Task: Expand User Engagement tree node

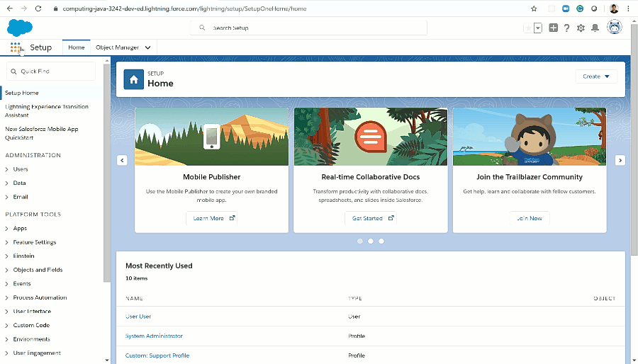Action: click(x=6, y=353)
